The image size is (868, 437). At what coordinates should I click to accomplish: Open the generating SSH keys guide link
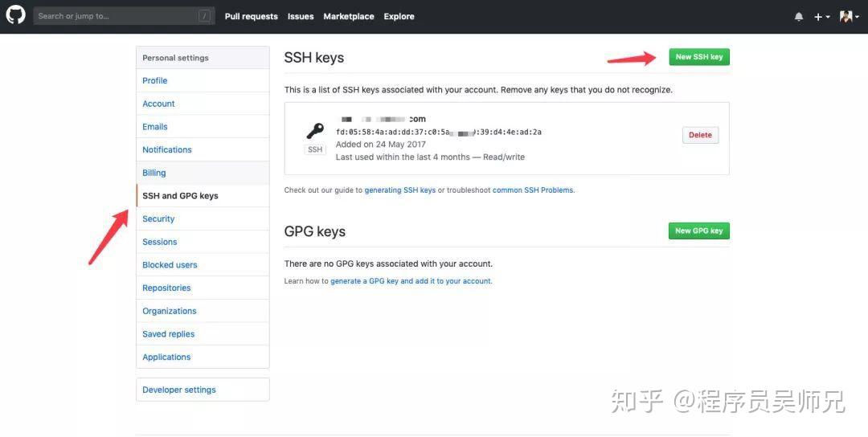click(x=400, y=190)
